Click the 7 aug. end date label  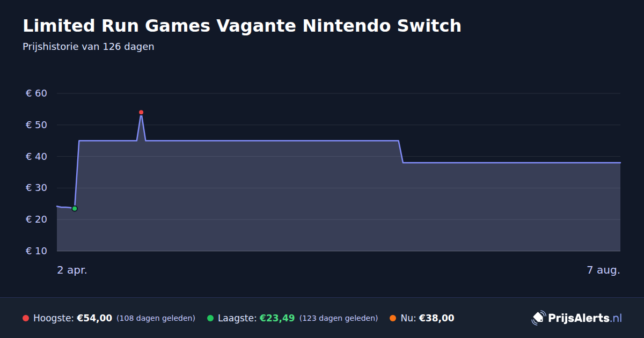(603, 270)
